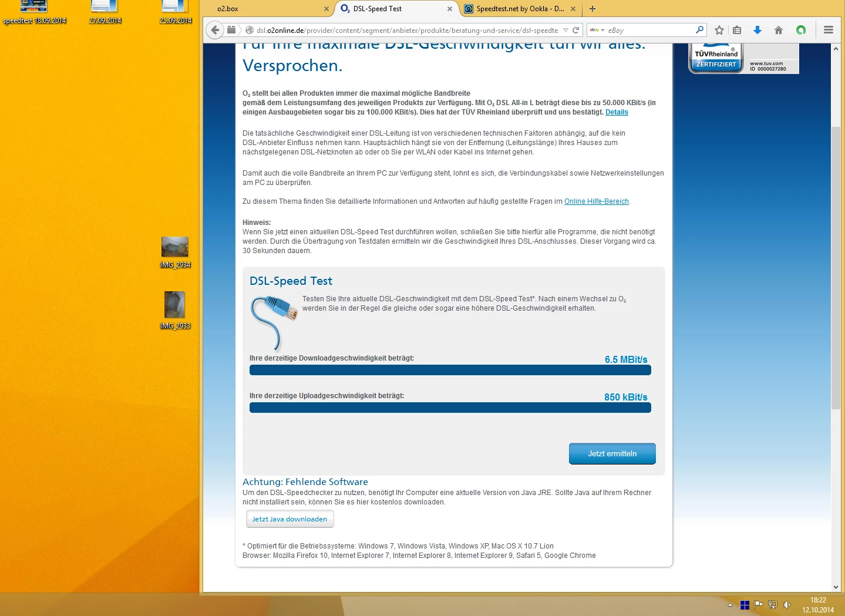
Task: Switch to the o2.box tab
Action: (269, 9)
